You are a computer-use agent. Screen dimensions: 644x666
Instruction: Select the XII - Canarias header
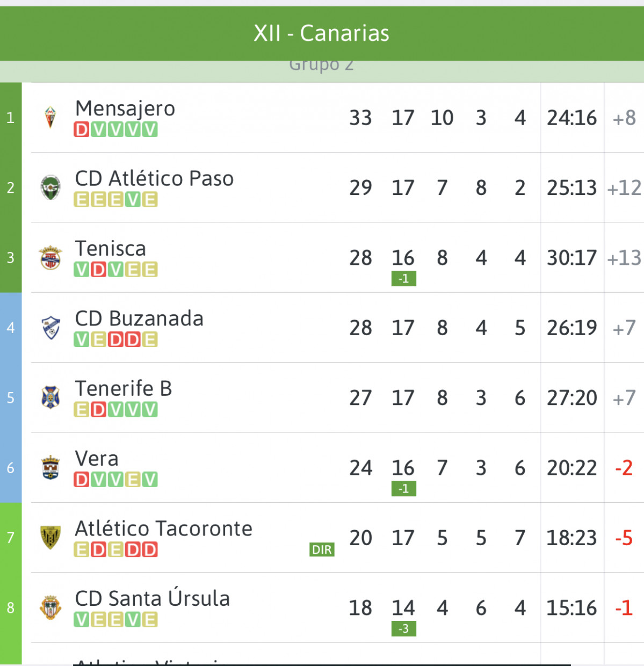click(x=322, y=33)
